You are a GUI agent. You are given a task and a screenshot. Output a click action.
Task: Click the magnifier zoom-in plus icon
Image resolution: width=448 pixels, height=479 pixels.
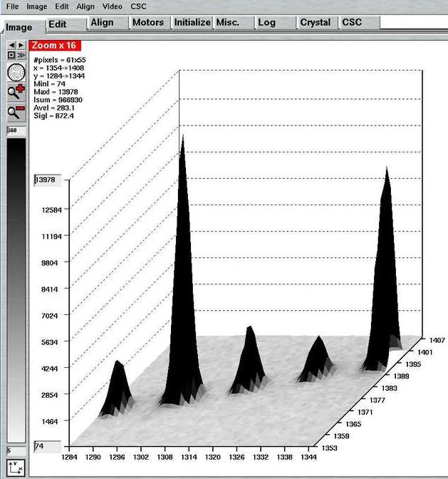(16, 92)
